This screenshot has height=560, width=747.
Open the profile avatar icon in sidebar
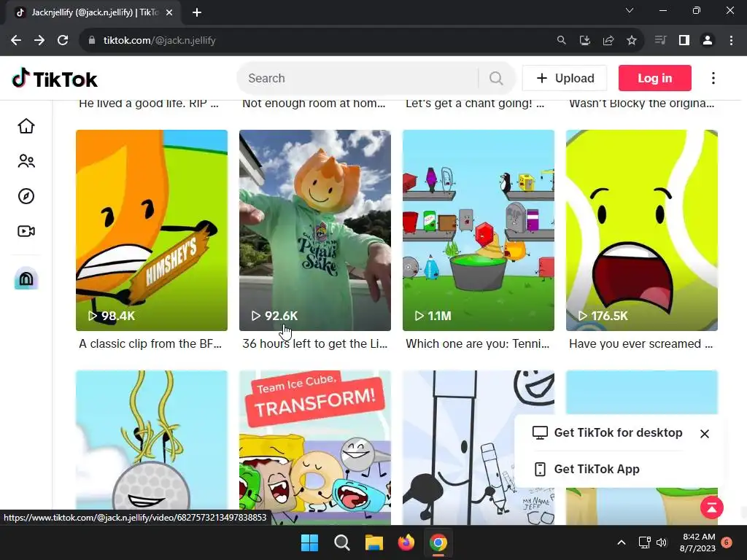click(x=26, y=279)
